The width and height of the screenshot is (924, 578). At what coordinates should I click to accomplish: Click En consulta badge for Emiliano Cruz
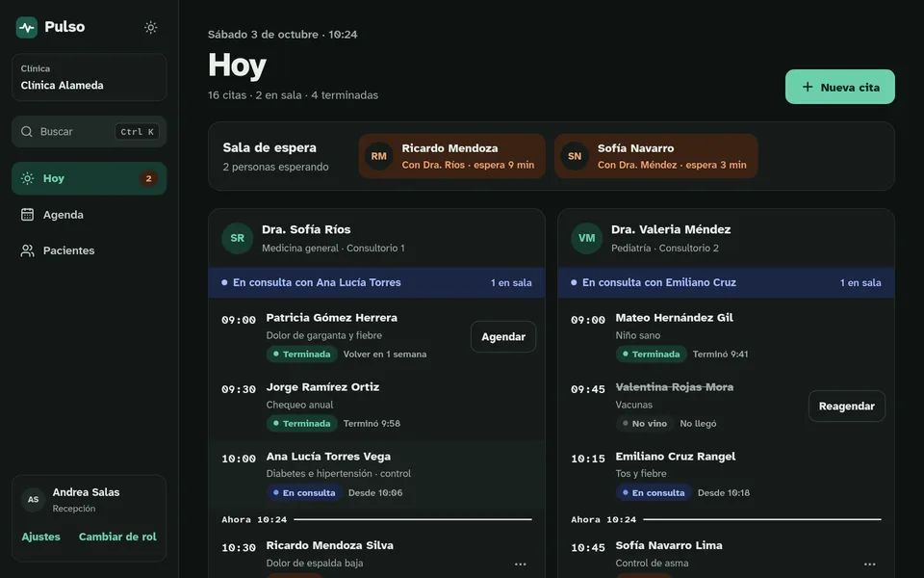coord(654,492)
